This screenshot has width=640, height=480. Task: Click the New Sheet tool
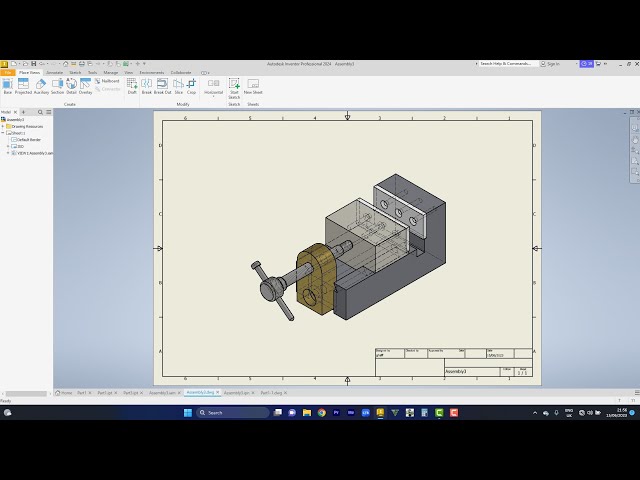pyautogui.click(x=253, y=87)
